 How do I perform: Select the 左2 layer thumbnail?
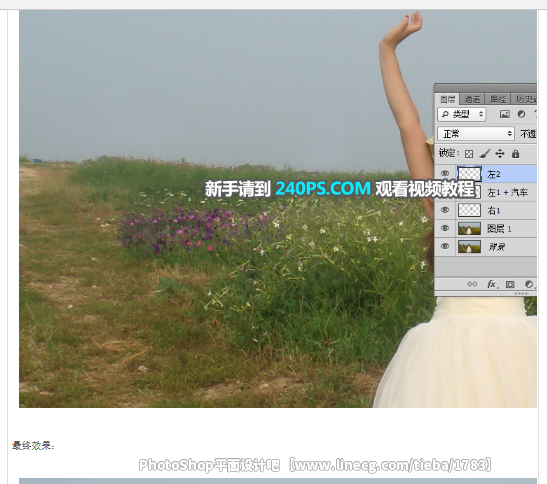469,173
